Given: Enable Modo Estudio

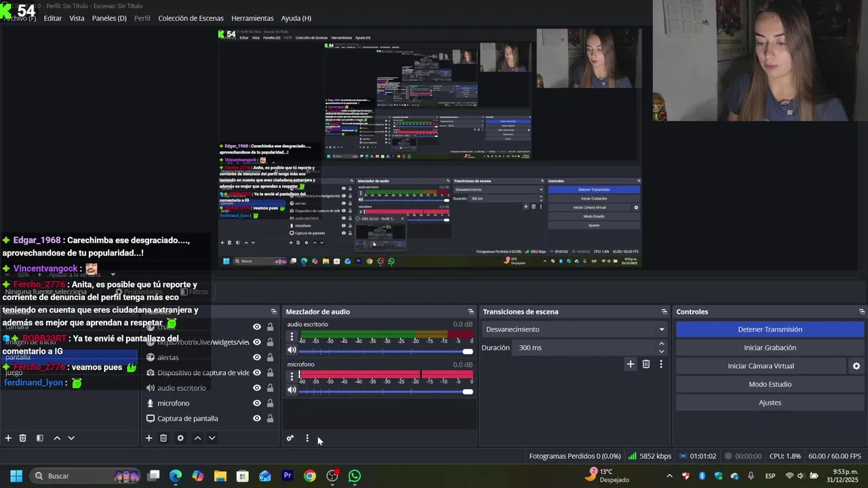Looking at the screenshot, I should coord(770,384).
